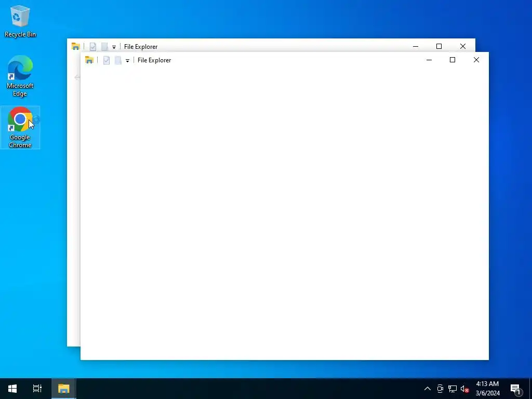
Task: Close the front File Explorer window
Action: click(x=476, y=60)
